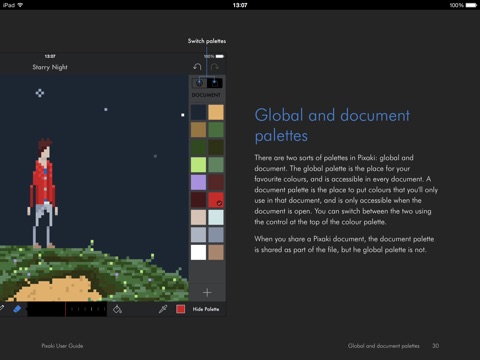Tap the Starry Night document title
The image size is (480, 360).
click(50, 67)
